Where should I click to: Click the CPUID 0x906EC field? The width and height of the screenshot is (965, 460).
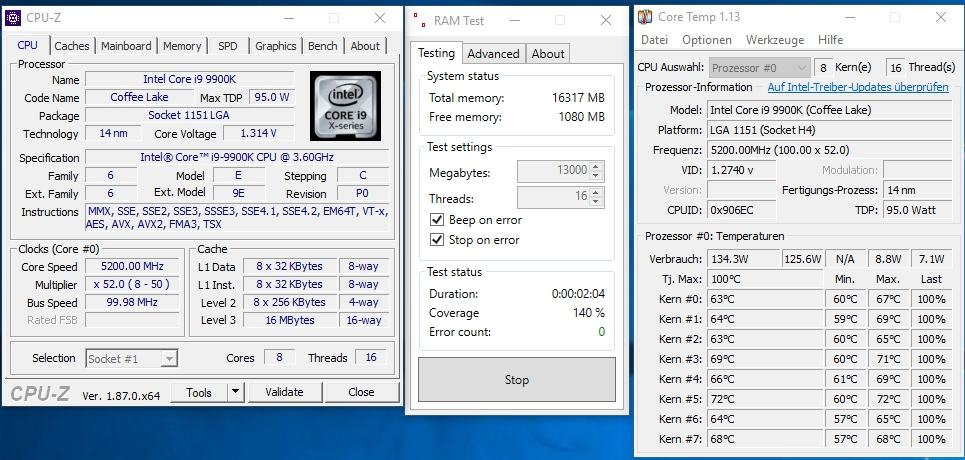(x=742, y=210)
